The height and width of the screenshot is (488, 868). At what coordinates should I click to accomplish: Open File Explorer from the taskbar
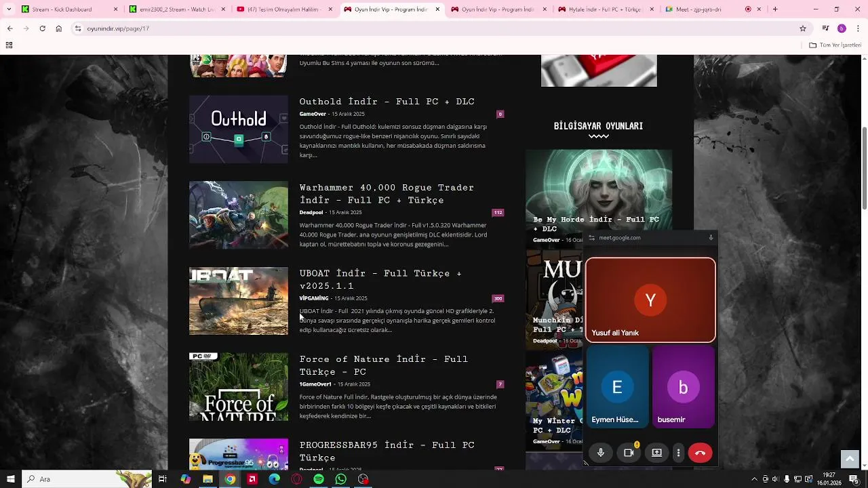pos(208,479)
